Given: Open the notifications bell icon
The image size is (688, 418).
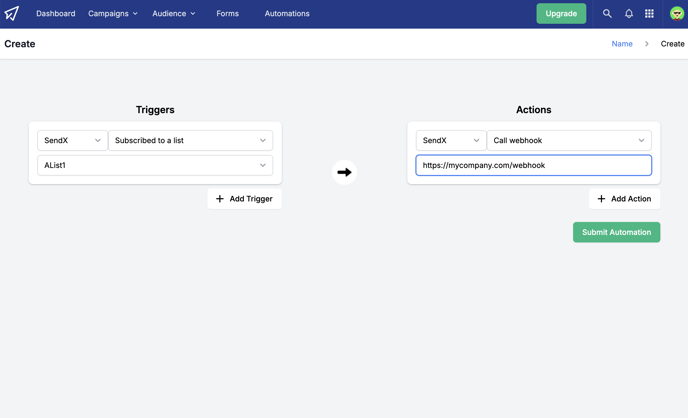Looking at the screenshot, I should 629,14.
